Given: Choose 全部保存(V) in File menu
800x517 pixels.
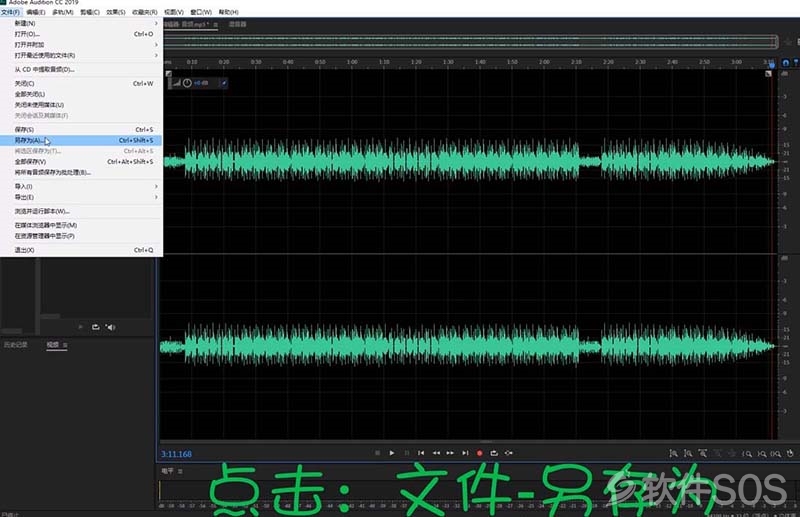Looking at the screenshot, I should [x=82, y=162].
